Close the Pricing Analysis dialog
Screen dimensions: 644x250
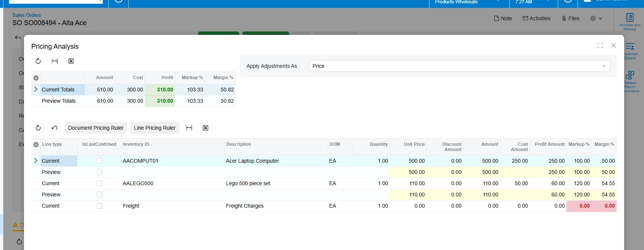click(614, 45)
